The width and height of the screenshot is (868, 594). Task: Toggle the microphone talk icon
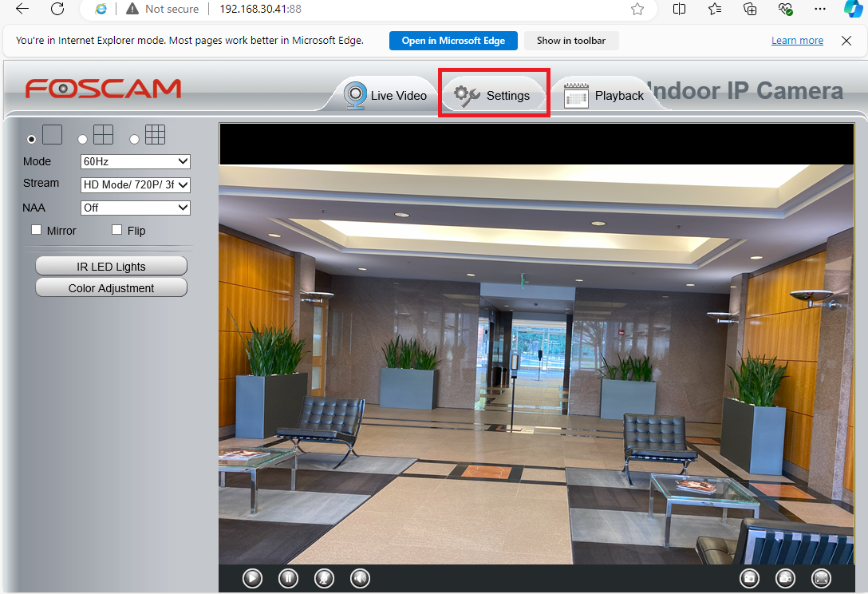click(x=324, y=578)
